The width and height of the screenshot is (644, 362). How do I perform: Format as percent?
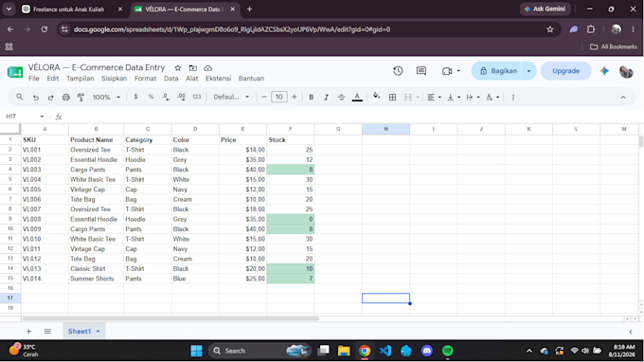point(151,97)
